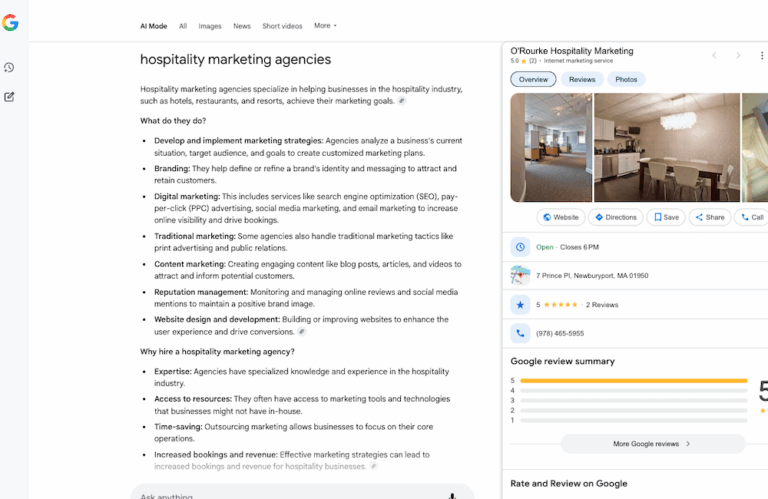Click the 'O'Rourke Hospitality Marketing' title
Image resolution: width=768 pixels, height=499 pixels.
[x=572, y=51]
